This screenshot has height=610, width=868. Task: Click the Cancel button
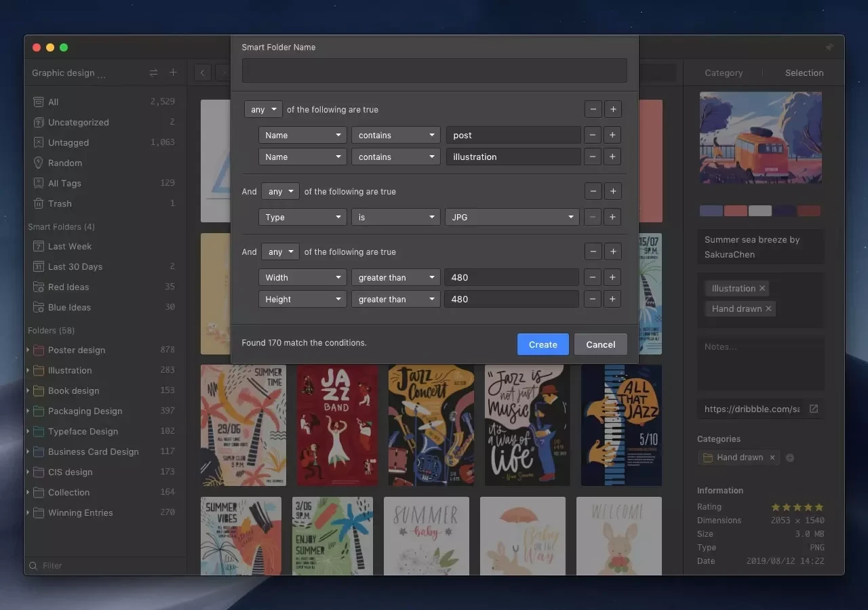point(600,344)
